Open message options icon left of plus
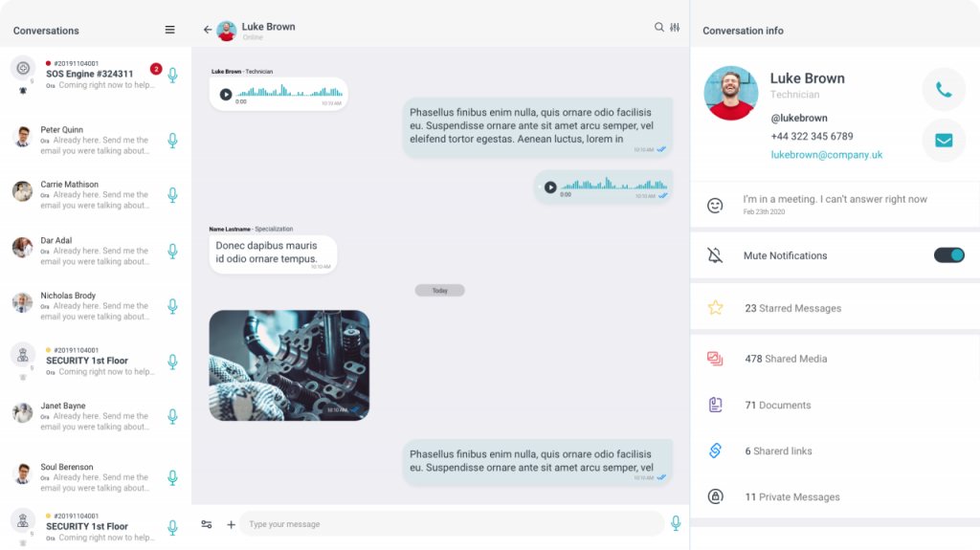 [x=207, y=524]
